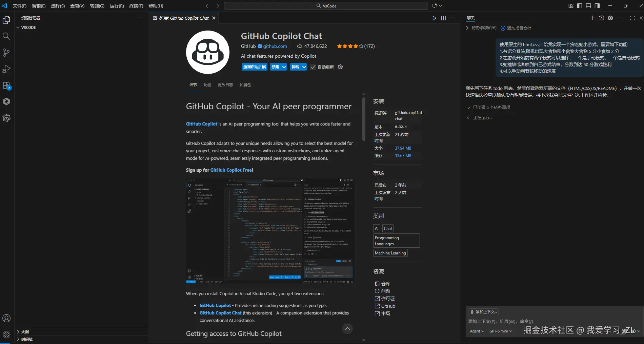
Task: Switch to the Features (功能) tab
Action: click(x=207, y=85)
